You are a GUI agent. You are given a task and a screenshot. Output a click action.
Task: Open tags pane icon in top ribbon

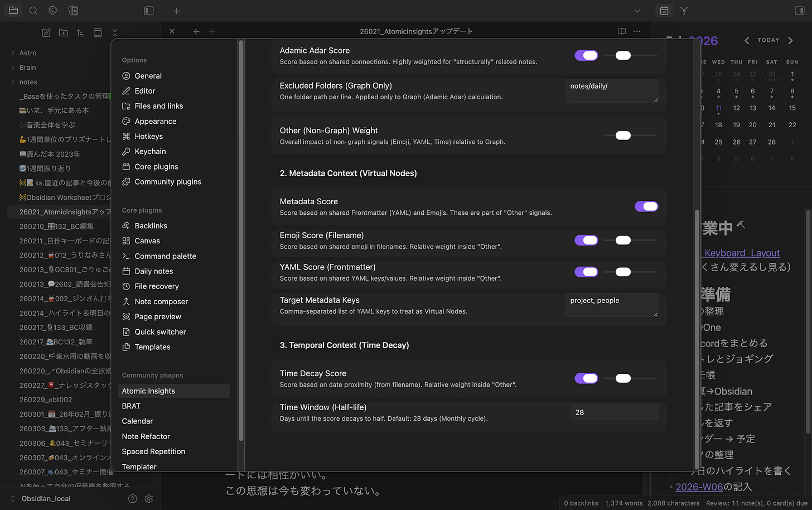[x=53, y=11]
